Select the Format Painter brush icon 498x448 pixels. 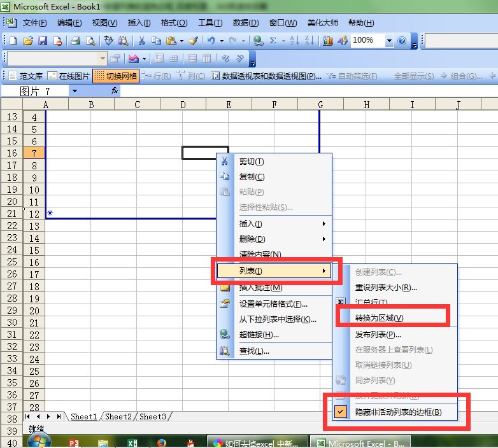[x=193, y=41]
